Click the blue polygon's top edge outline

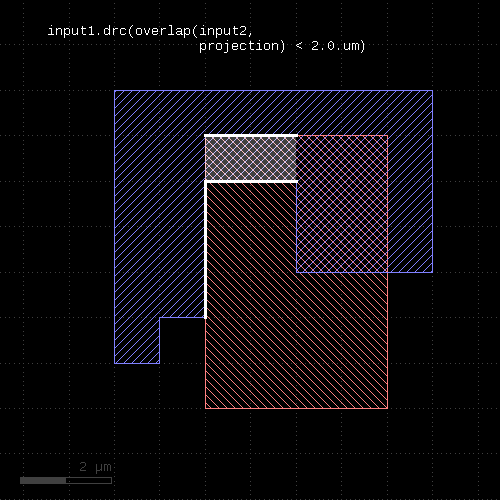(273, 90)
